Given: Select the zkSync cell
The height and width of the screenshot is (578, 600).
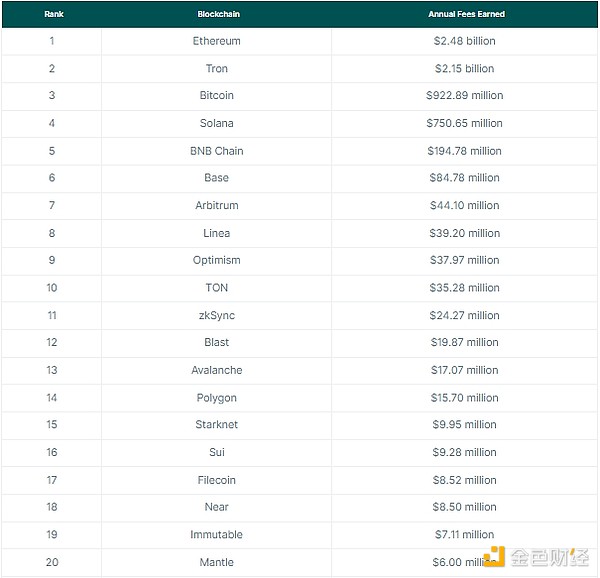Looking at the screenshot, I should coord(217,315).
